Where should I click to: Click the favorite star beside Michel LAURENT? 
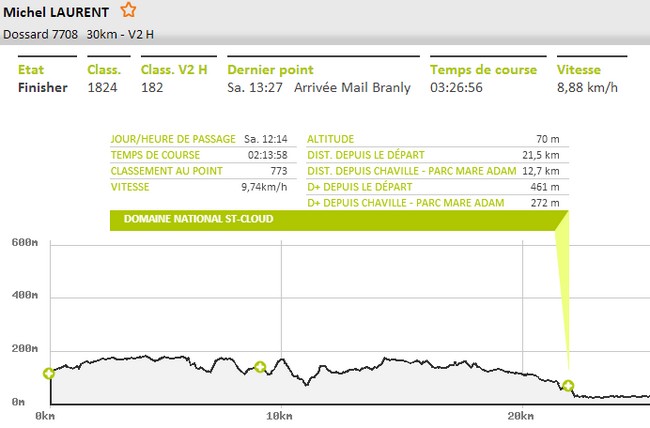click(x=127, y=11)
